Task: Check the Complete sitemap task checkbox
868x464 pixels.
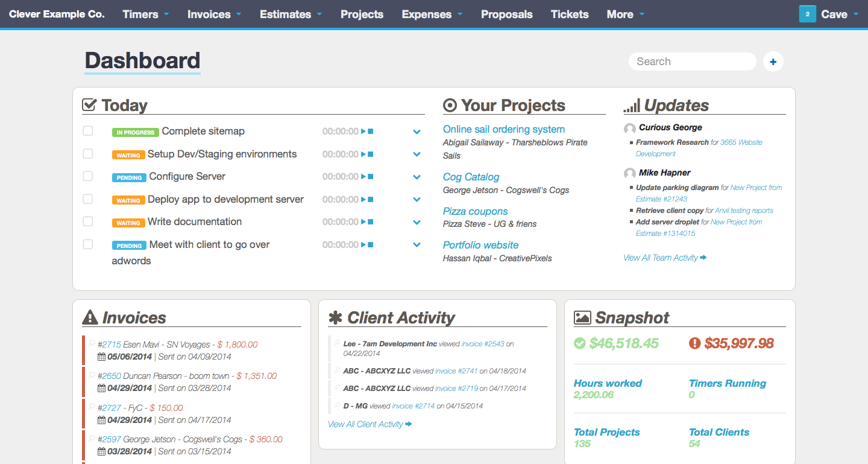Action: click(88, 131)
